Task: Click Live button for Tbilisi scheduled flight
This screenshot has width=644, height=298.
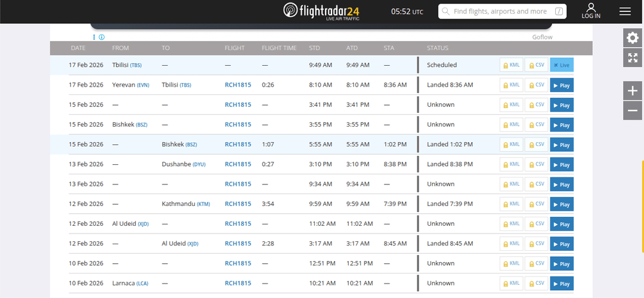Action: coord(561,65)
